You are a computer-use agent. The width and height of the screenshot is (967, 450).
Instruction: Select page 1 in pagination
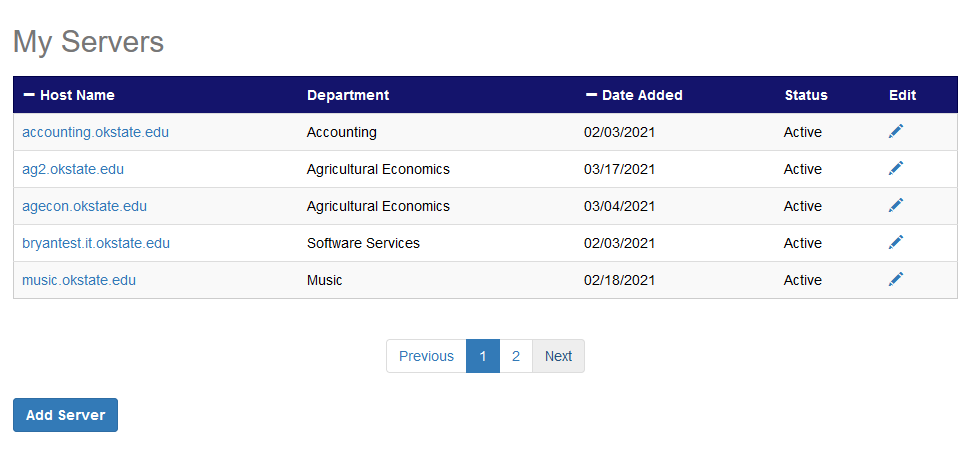pos(483,356)
